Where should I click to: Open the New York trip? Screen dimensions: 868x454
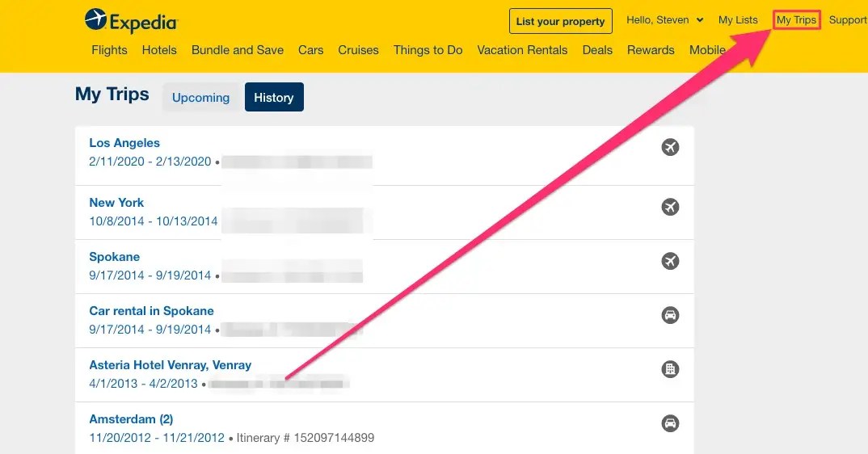pyautogui.click(x=116, y=203)
